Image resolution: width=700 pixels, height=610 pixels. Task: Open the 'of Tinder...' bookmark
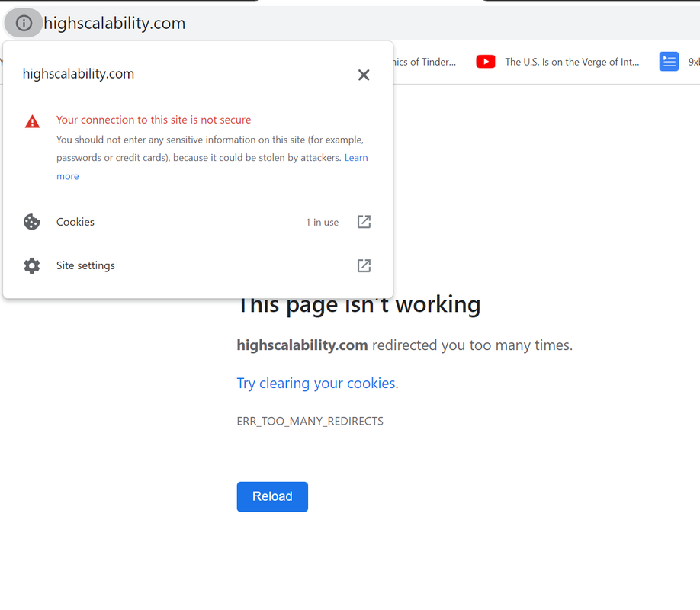click(x=424, y=62)
